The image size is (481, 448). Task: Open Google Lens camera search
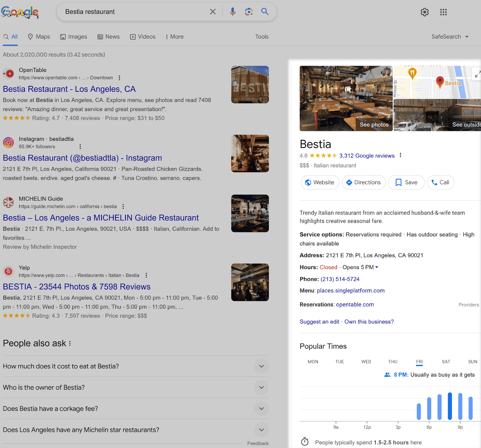(249, 11)
